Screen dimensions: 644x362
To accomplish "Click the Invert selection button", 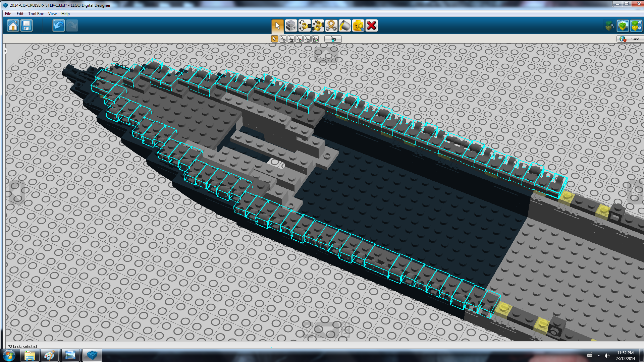I will (x=333, y=39).
